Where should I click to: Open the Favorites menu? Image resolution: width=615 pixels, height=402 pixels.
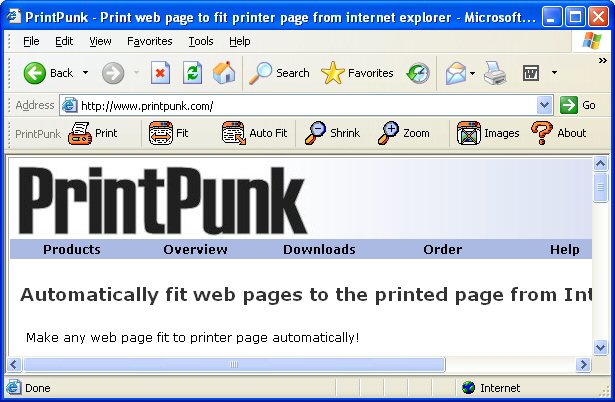tap(149, 41)
